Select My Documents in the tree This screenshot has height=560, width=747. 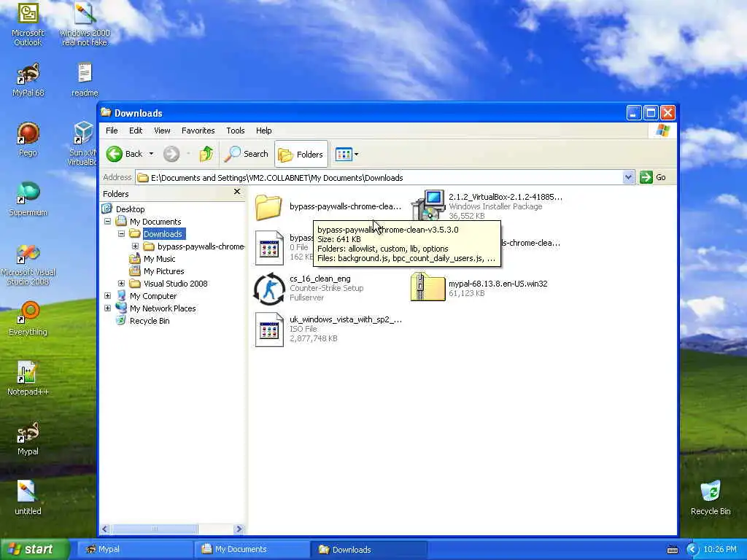155,222
